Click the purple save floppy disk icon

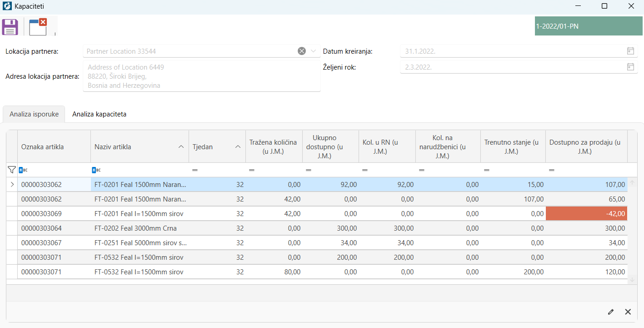coord(10,27)
